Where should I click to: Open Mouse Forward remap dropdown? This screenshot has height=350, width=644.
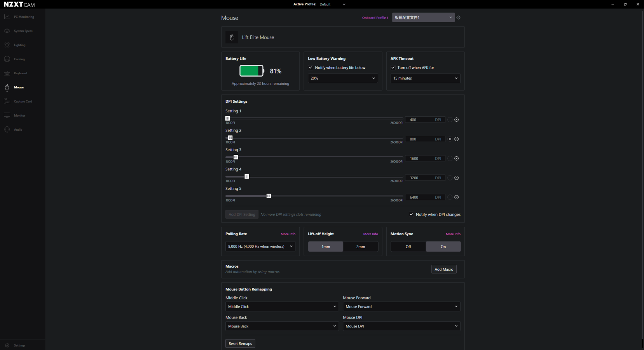tap(402, 306)
